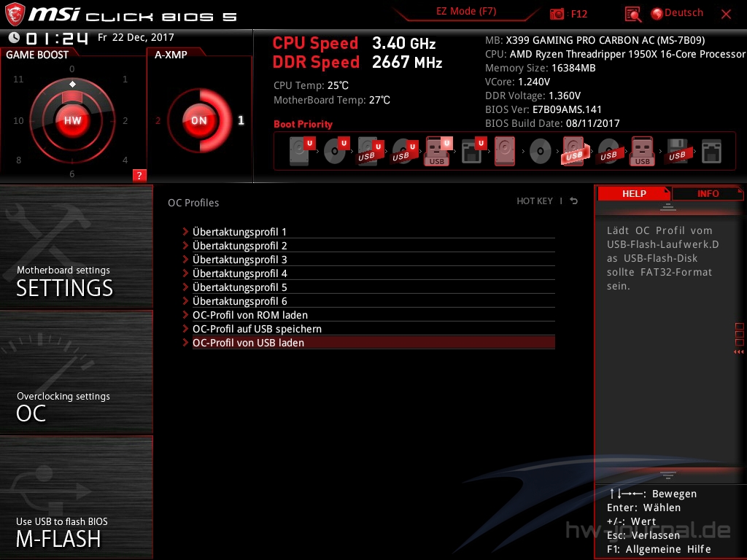The height and width of the screenshot is (560, 747).
Task: Close the BIOS with the red X
Action: click(726, 15)
